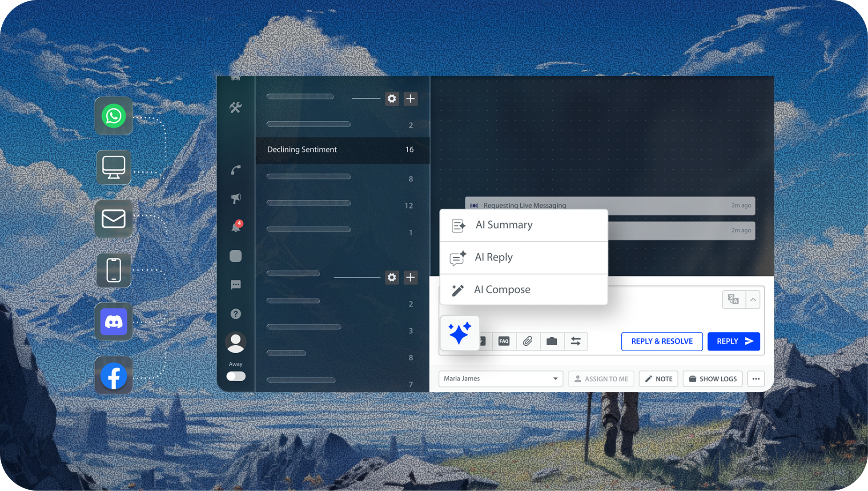Click the translate language icon

coord(734,299)
